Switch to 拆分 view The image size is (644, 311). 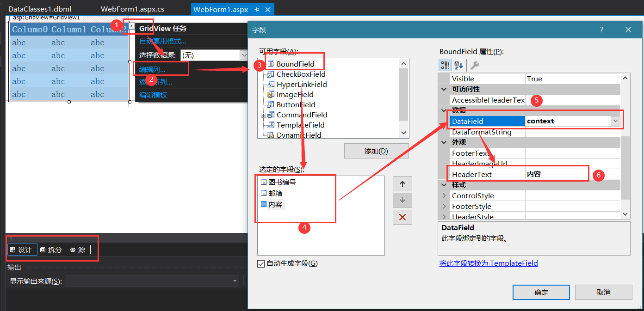click(51, 250)
